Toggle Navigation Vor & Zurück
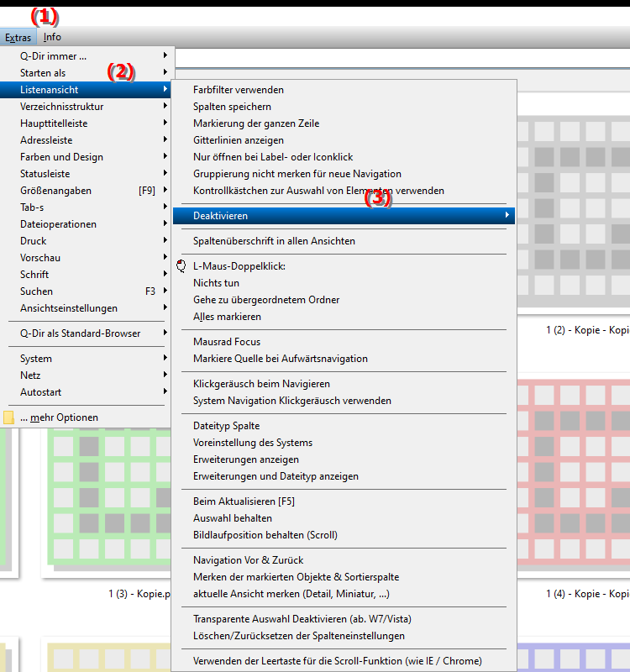 coord(344,560)
